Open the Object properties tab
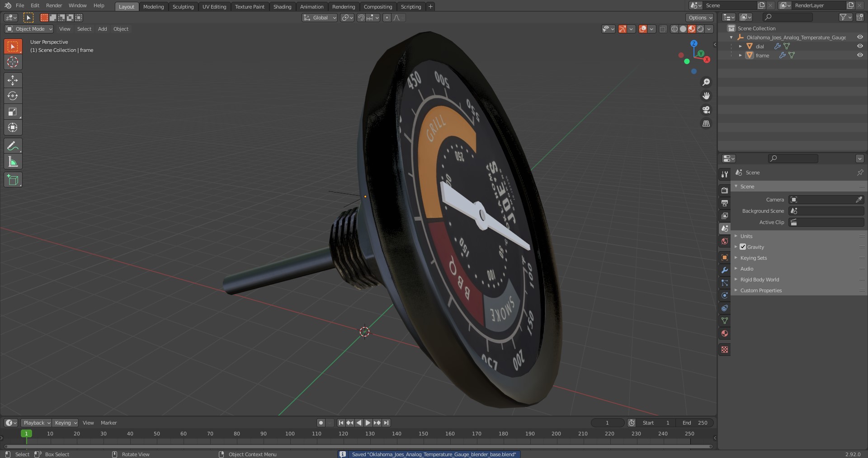 coord(725,257)
